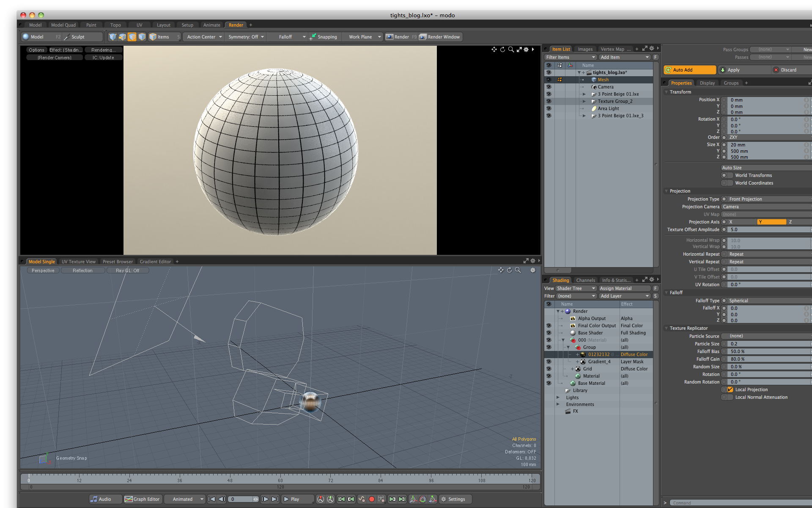The image size is (812, 508).
Task: Click the Discard button
Action: click(788, 70)
